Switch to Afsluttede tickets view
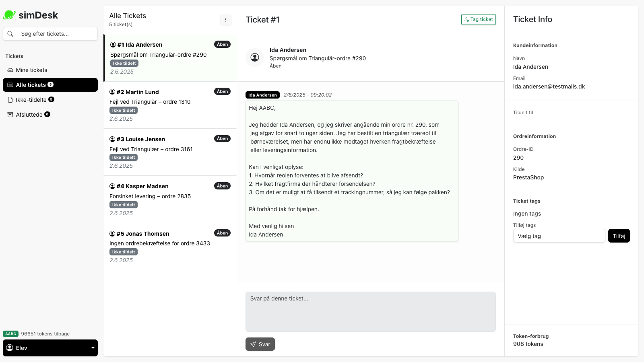This screenshot has height=362, width=644. 31,115
